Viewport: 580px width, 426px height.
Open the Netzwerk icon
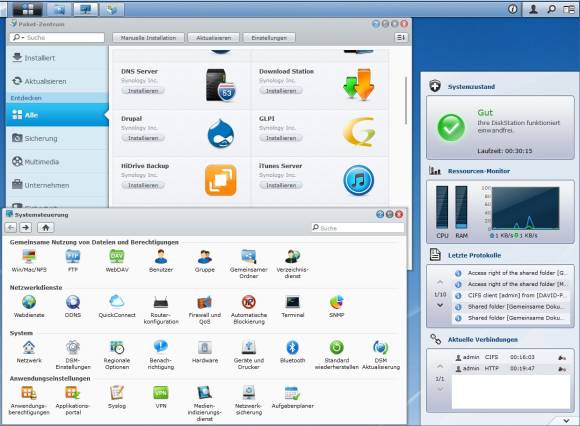point(29,347)
